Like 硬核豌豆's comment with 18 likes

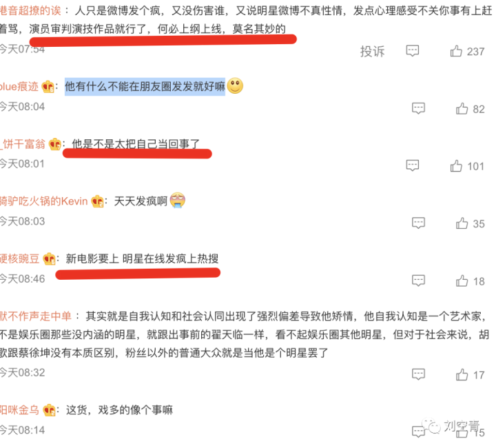462,281
